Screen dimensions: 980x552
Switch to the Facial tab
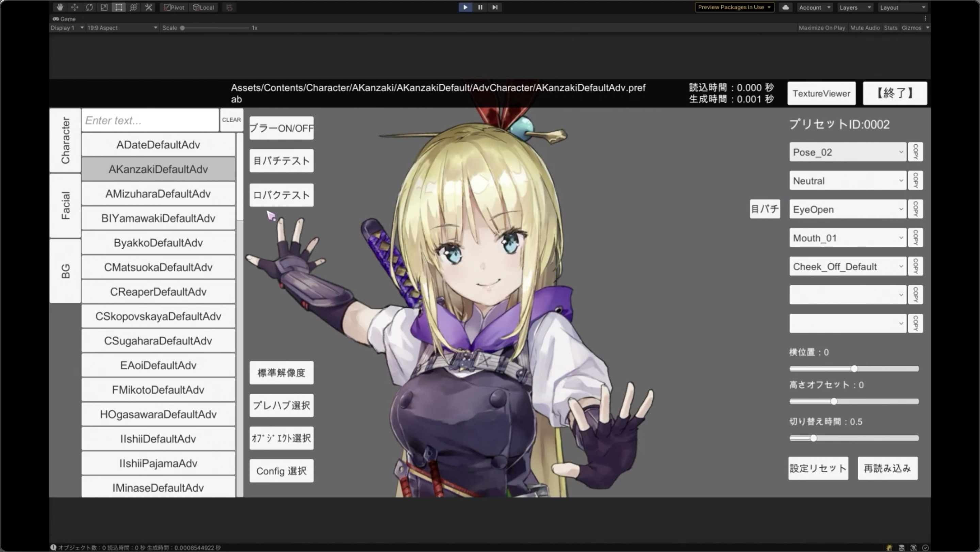[65, 206]
